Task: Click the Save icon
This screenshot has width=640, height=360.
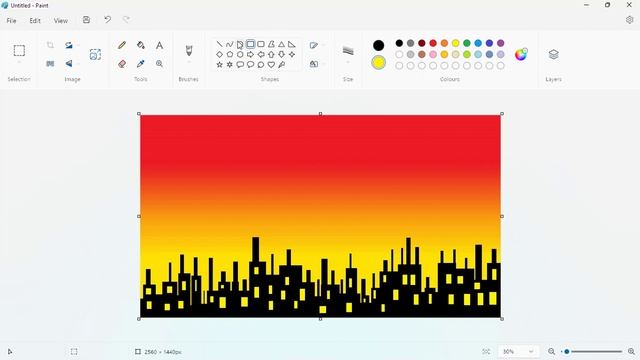Action: pos(86,20)
